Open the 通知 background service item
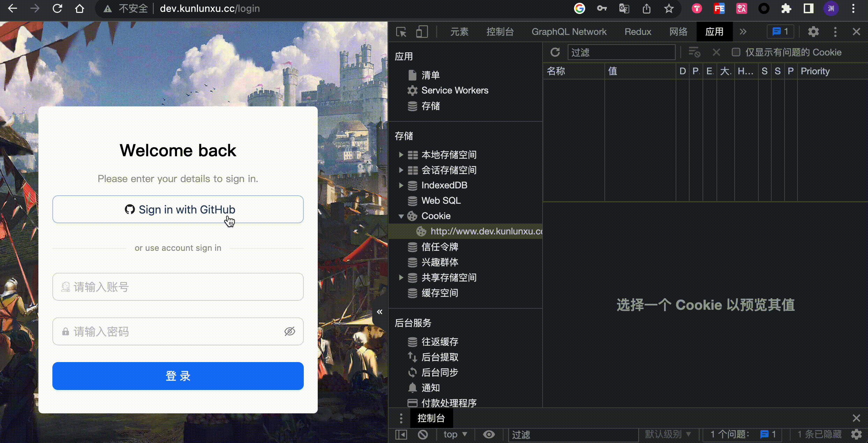The height and width of the screenshot is (443, 868). 430,388
